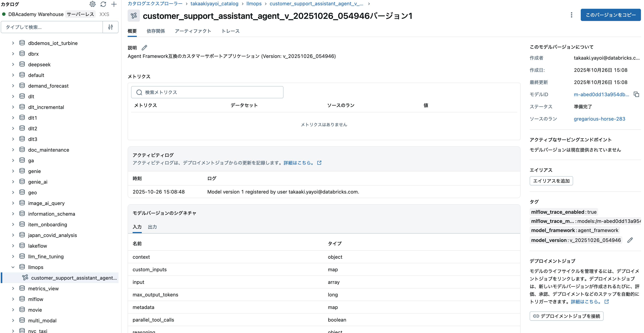
Task: Open the トレース tab
Action: coord(230,31)
